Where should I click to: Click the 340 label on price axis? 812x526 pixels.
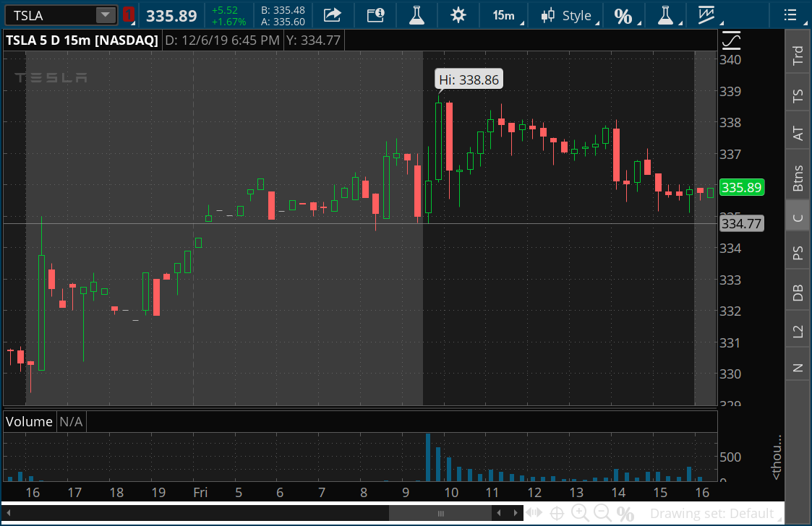coord(730,59)
